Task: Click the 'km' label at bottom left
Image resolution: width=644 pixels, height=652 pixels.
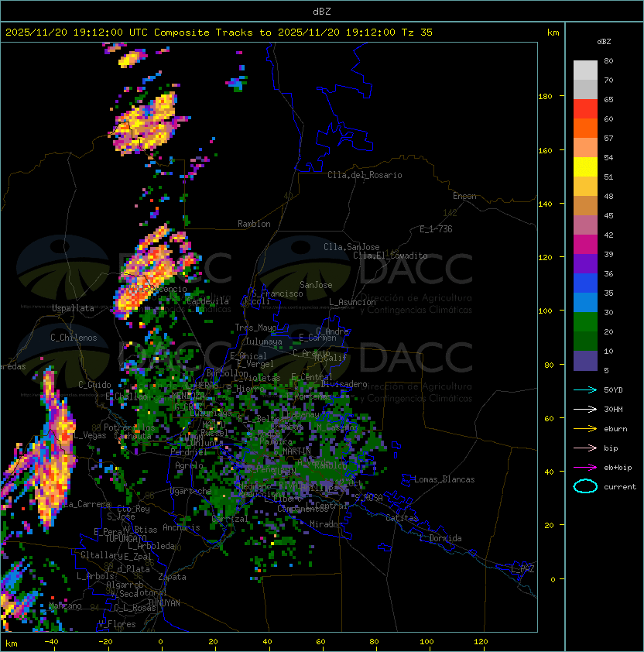Action: 12,643
